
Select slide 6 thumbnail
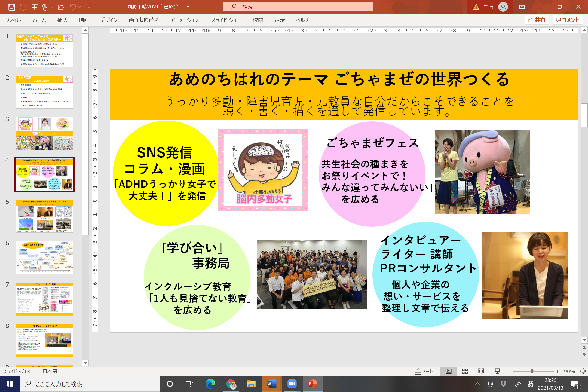coord(44,258)
